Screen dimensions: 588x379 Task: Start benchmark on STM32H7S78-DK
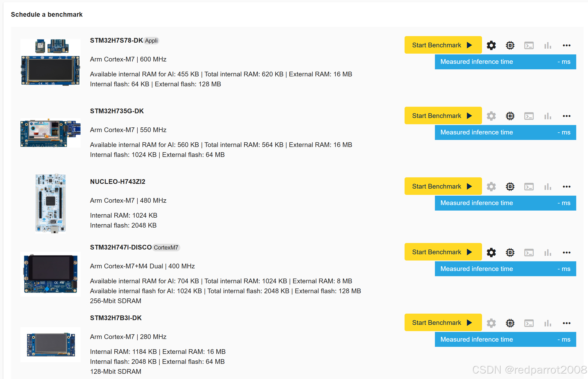(x=443, y=45)
